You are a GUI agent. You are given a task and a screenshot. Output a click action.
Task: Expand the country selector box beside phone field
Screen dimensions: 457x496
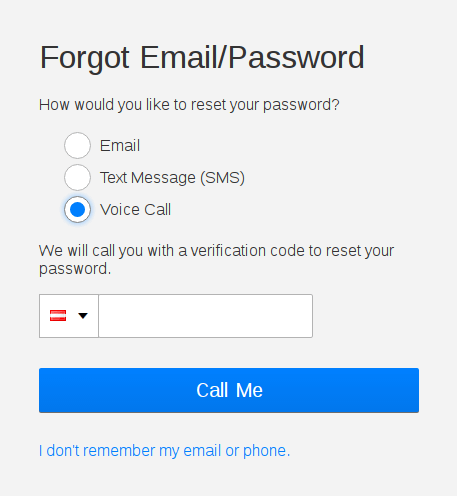tap(69, 316)
